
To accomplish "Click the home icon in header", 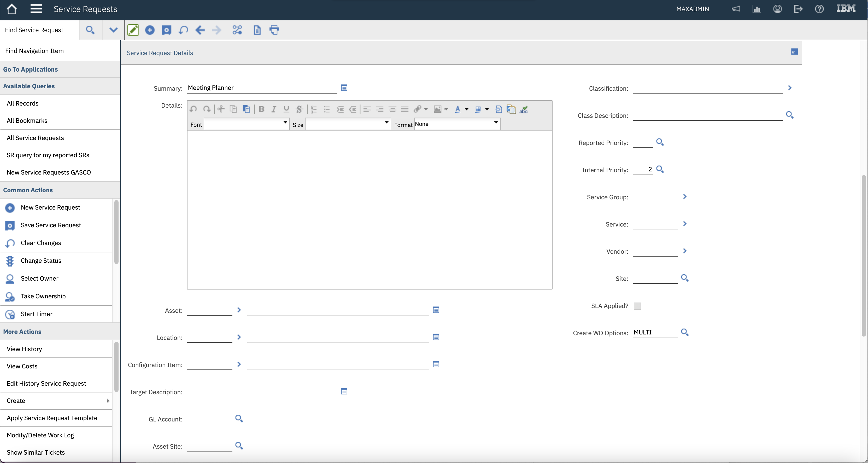I will [12, 9].
